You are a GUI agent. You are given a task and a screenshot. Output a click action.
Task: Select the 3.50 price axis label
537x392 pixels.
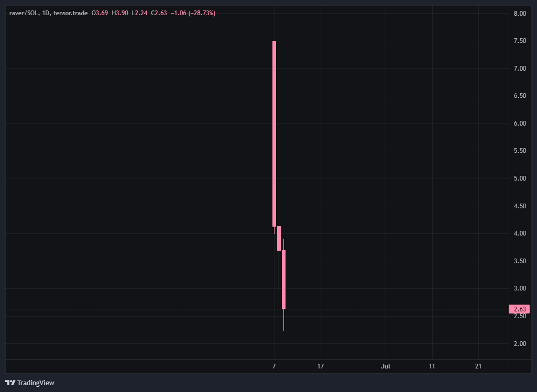[x=520, y=261]
